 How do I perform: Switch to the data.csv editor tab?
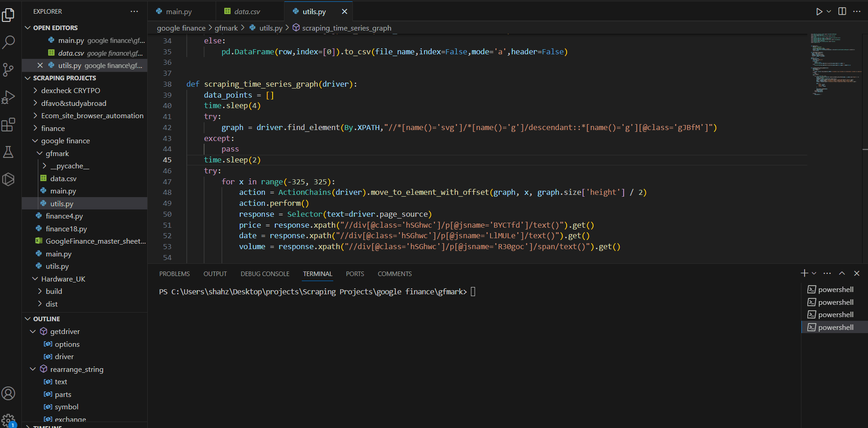coord(250,11)
